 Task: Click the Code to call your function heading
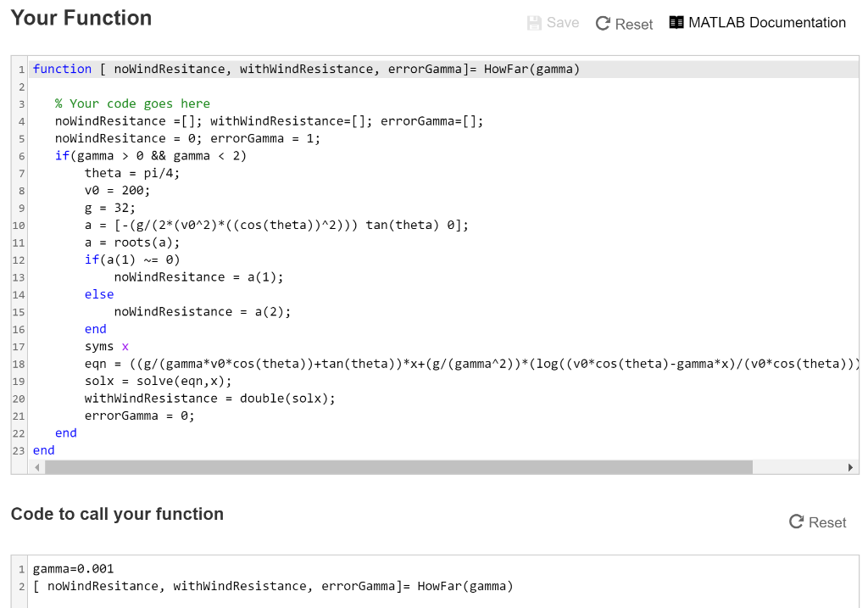(x=118, y=514)
